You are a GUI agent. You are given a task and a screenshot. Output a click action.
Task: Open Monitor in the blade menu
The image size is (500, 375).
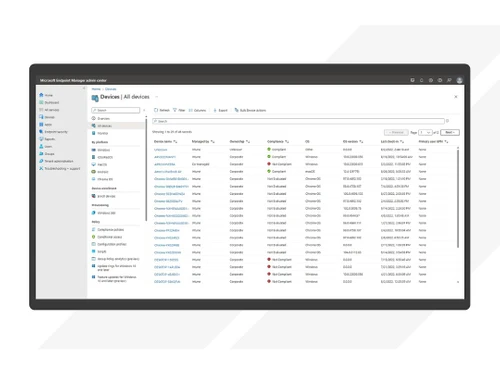[x=100, y=133]
